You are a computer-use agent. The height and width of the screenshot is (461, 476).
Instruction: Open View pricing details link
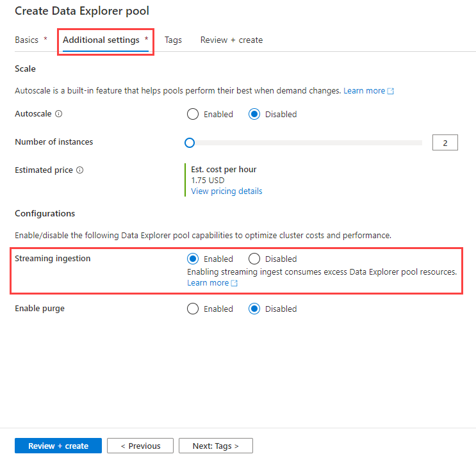(226, 191)
